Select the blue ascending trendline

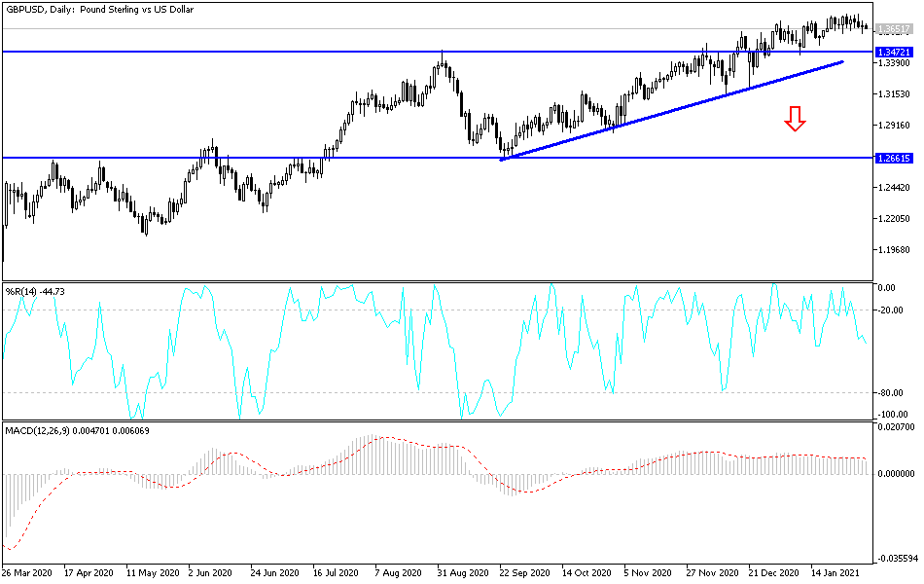(x=681, y=107)
